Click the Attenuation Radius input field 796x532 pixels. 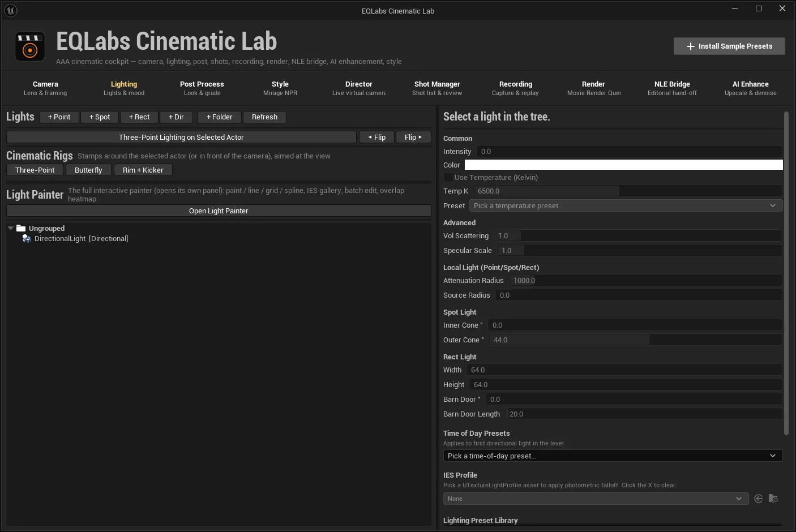pos(645,281)
